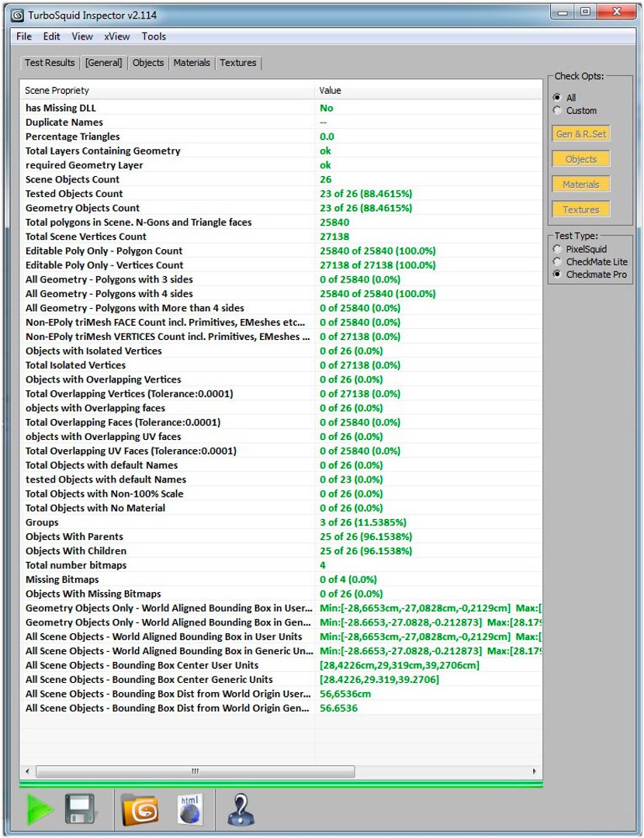
Task: Click the Groups value '3 of 26 (11.5385%)'
Action: point(363,522)
